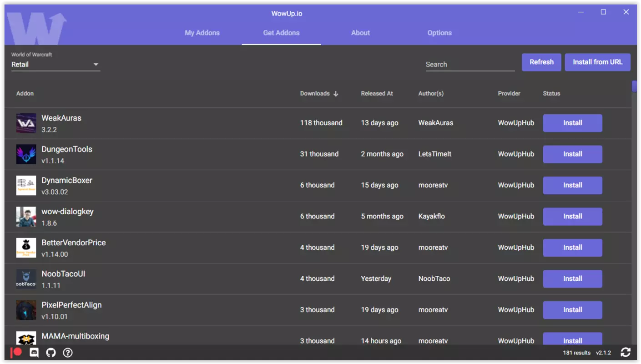The height and width of the screenshot is (364, 641).
Task: Click the LetsTimeIt author cell
Action: [x=435, y=154]
